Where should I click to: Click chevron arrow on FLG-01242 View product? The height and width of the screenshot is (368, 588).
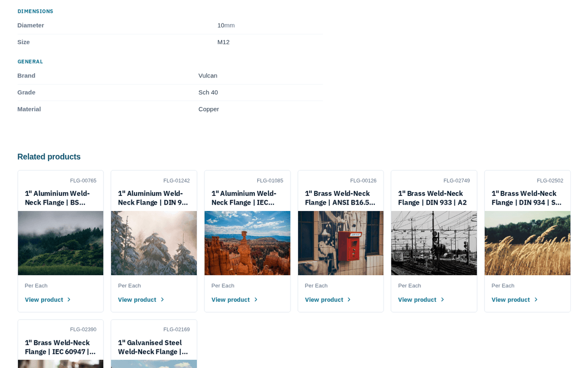tap(162, 300)
